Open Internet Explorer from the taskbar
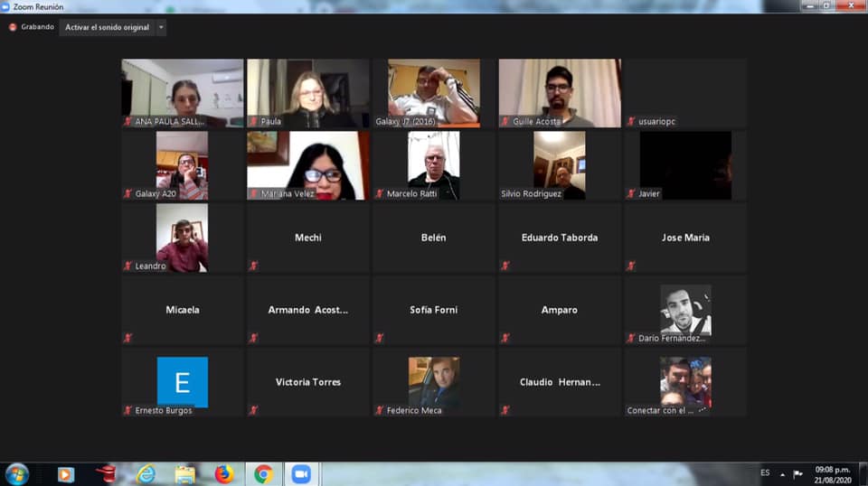This screenshot has height=486, width=868. click(146, 474)
